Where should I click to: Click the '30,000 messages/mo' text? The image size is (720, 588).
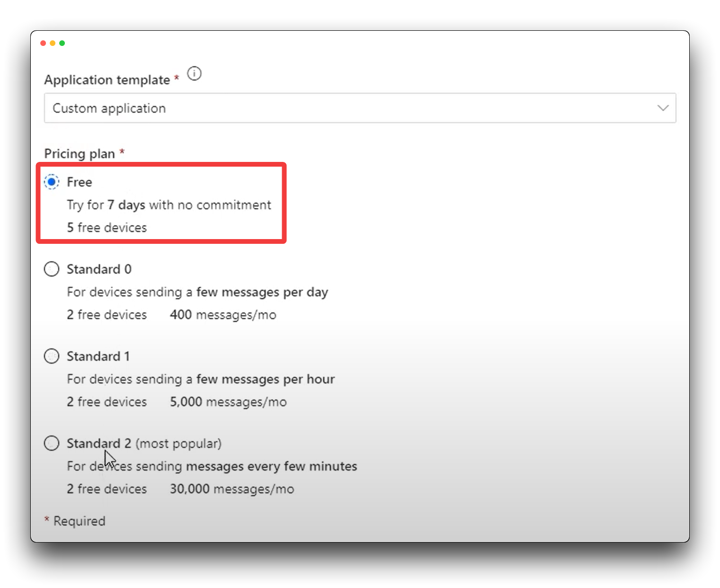click(232, 489)
